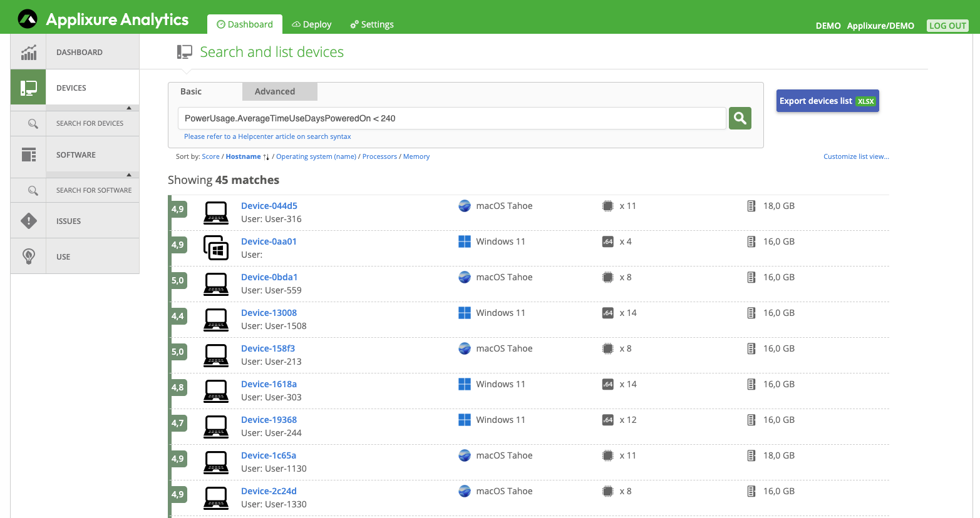Open Device-2c24d details link
Image resolution: width=980 pixels, height=518 pixels.
tap(269, 491)
